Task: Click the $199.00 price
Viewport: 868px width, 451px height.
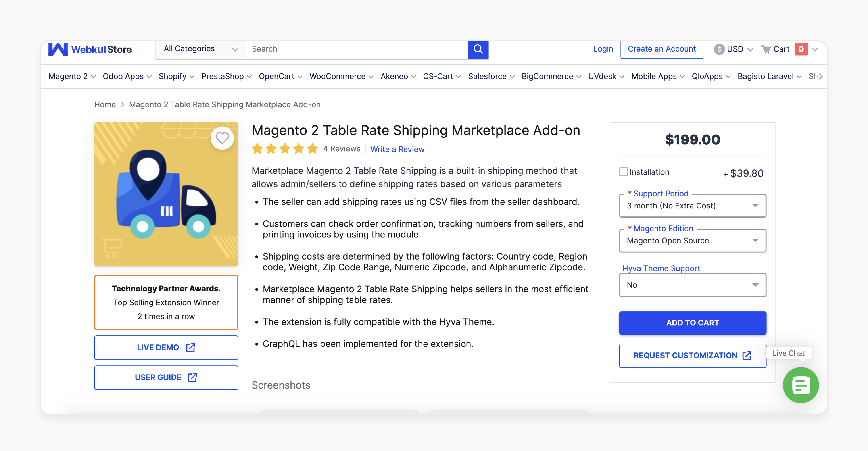Action: point(692,140)
